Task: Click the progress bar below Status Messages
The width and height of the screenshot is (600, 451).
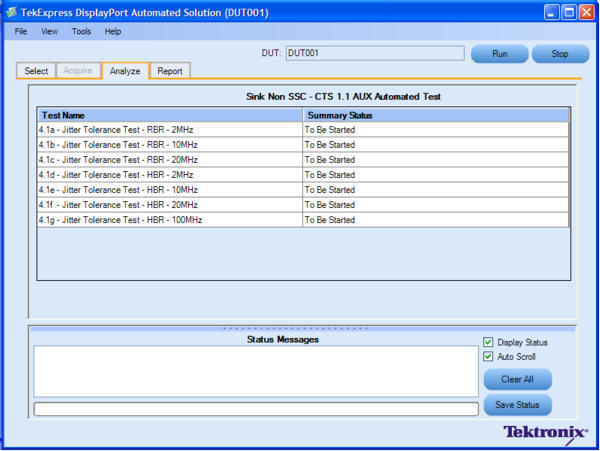Action: (256, 409)
